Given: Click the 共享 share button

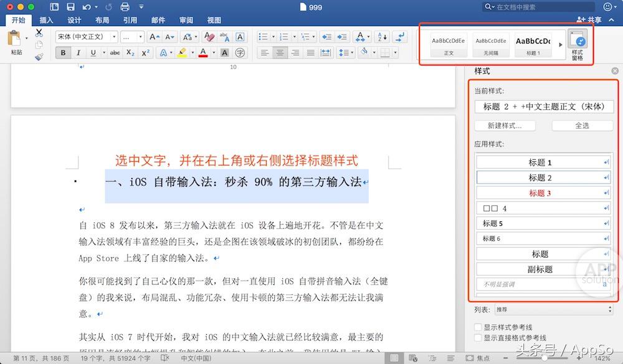Looking at the screenshot, I should [x=589, y=19].
